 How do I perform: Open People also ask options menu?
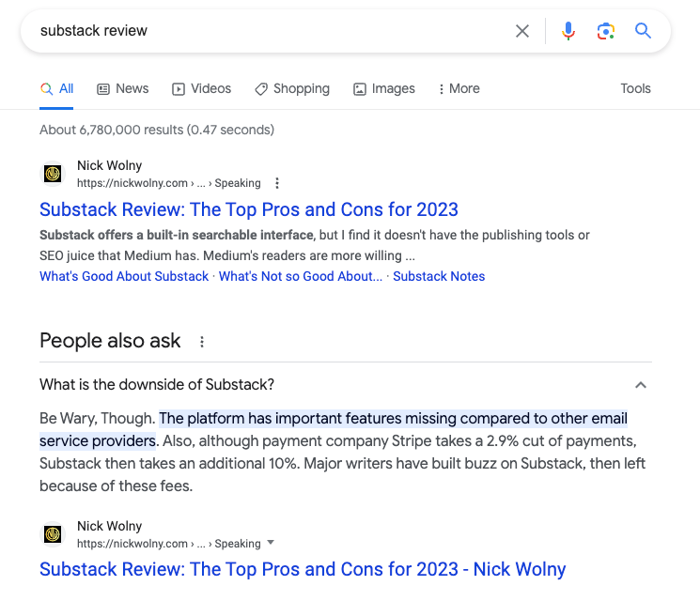[x=202, y=342]
